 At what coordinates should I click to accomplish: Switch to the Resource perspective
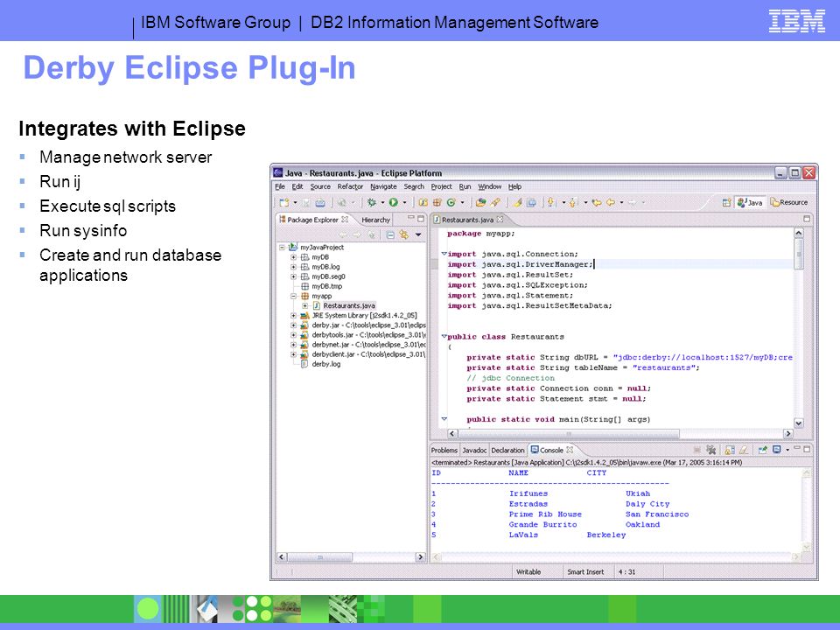[x=789, y=202]
